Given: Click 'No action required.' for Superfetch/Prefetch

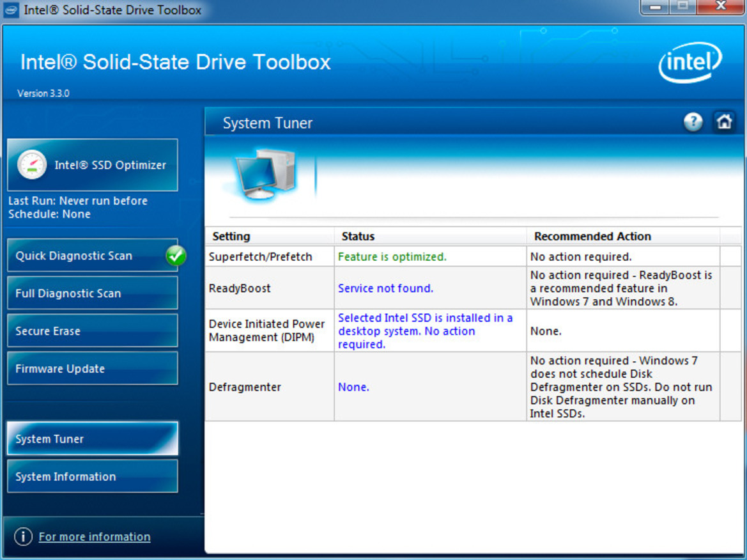Looking at the screenshot, I should click(x=581, y=257).
